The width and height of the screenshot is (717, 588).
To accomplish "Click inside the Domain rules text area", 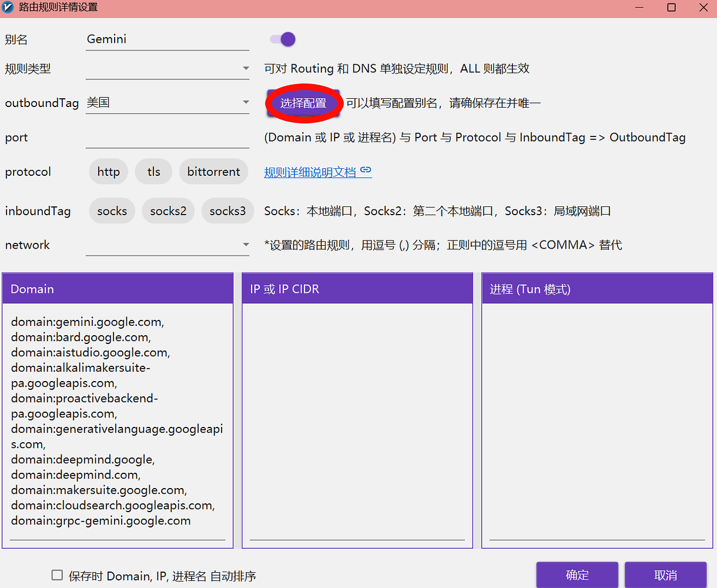I will tap(118, 420).
